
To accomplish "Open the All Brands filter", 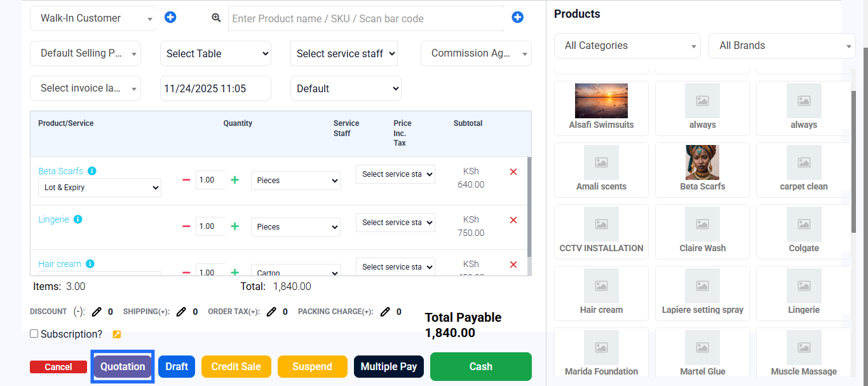I will point(782,46).
